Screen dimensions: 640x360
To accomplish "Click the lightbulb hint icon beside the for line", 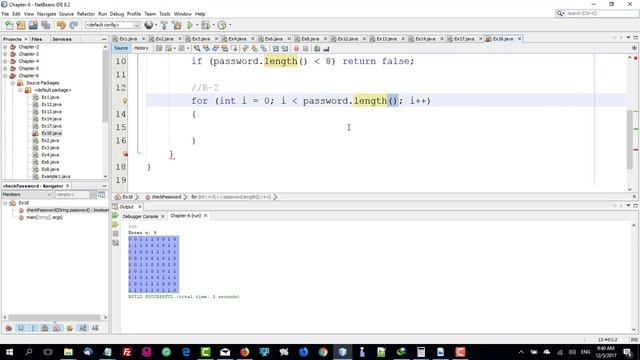I will (125, 100).
